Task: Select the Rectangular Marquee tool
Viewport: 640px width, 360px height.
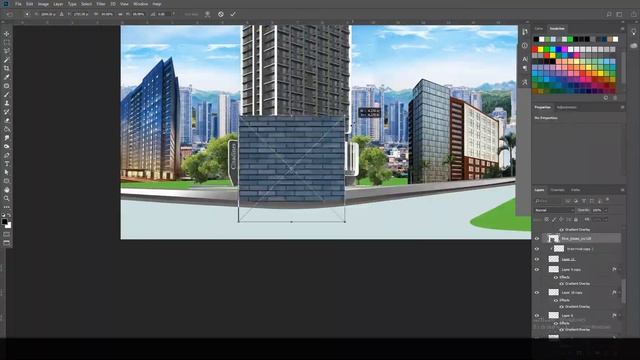Action: [7, 42]
